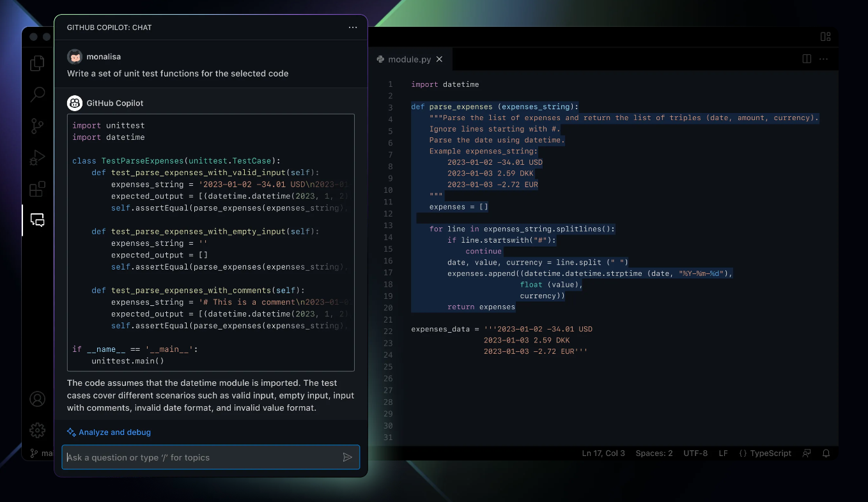Close the module.py tab
The height and width of the screenshot is (502, 868).
(x=439, y=59)
